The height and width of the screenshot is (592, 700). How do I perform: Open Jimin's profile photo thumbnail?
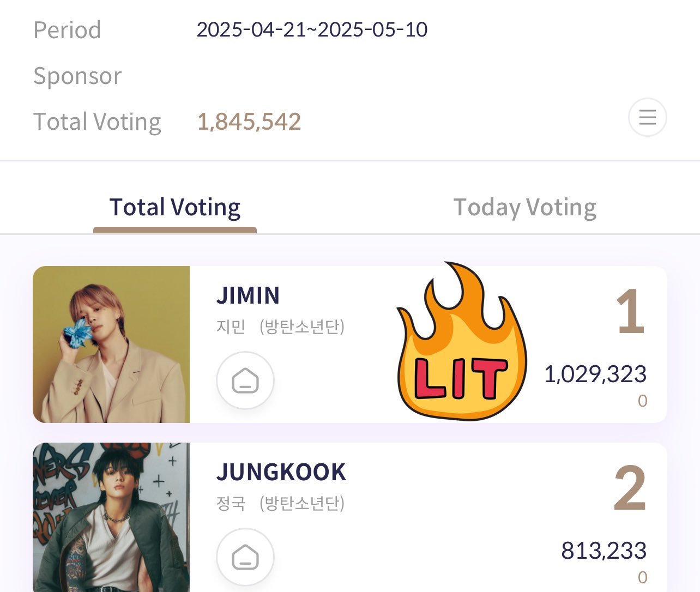pyautogui.click(x=111, y=345)
